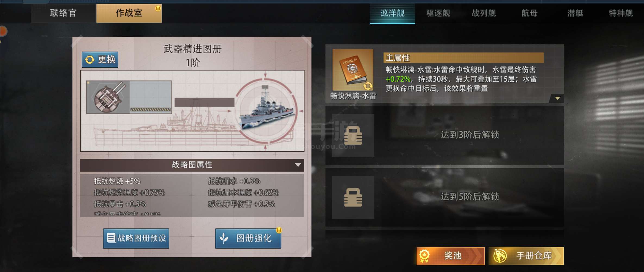Click the 畅快淋漓-水雷 manual book icon

click(353, 70)
